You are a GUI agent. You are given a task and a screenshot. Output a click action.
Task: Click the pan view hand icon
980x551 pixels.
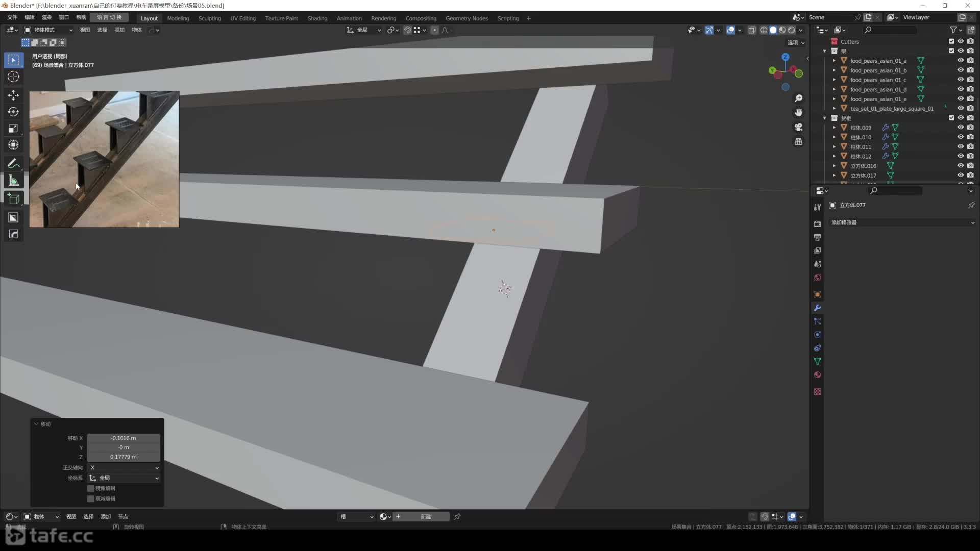coord(799,112)
